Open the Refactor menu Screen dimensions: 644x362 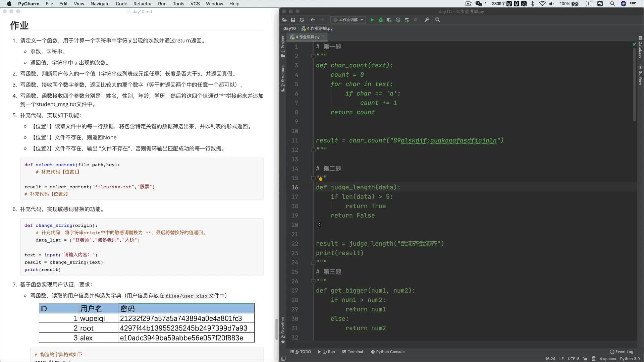coord(143,4)
